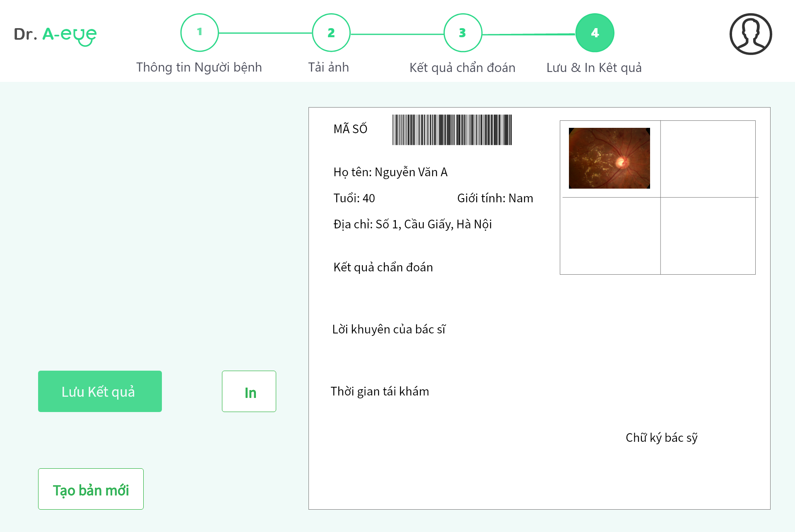
Task: Click the user profile avatar icon
Action: point(750,34)
